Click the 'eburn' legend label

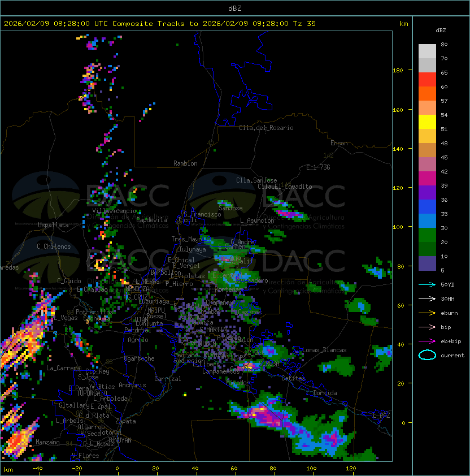point(449,313)
